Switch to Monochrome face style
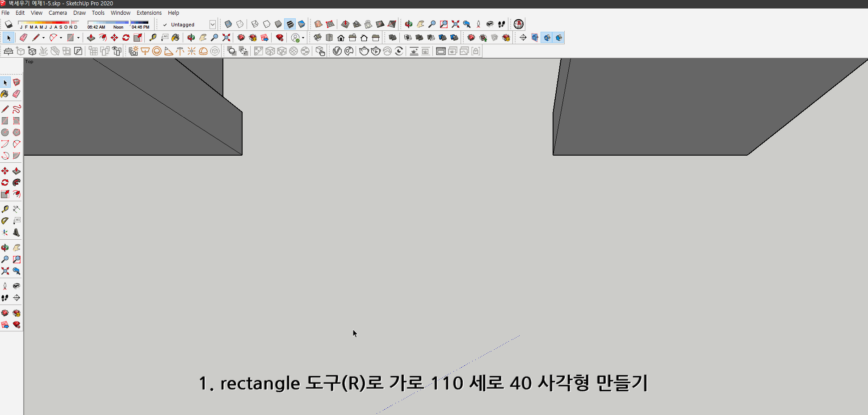Viewport: 868px width, 415px height. 302,24
